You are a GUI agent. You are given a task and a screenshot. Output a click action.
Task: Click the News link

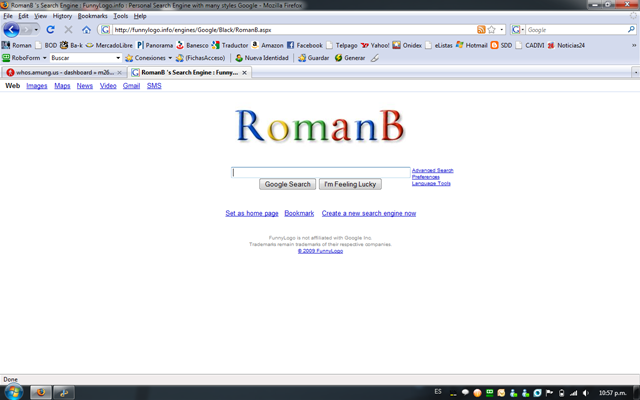[x=84, y=86]
